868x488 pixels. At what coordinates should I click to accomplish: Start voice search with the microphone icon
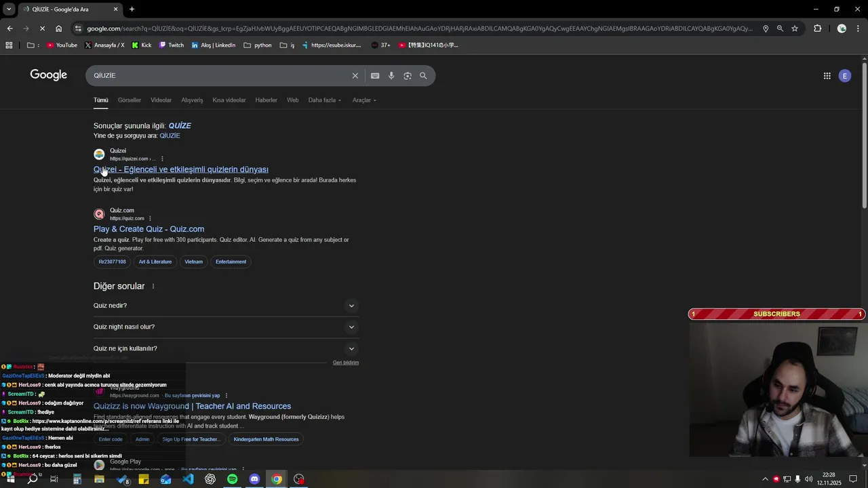(391, 76)
